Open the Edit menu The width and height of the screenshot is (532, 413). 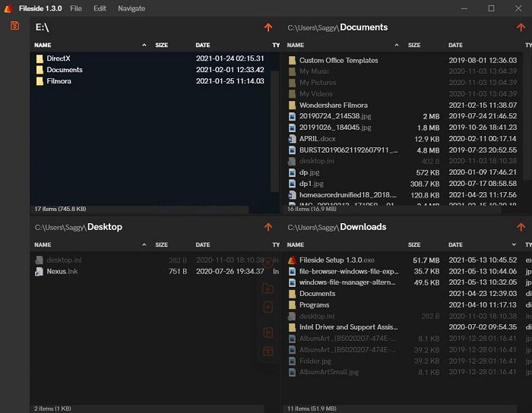click(x=100, y=8)
